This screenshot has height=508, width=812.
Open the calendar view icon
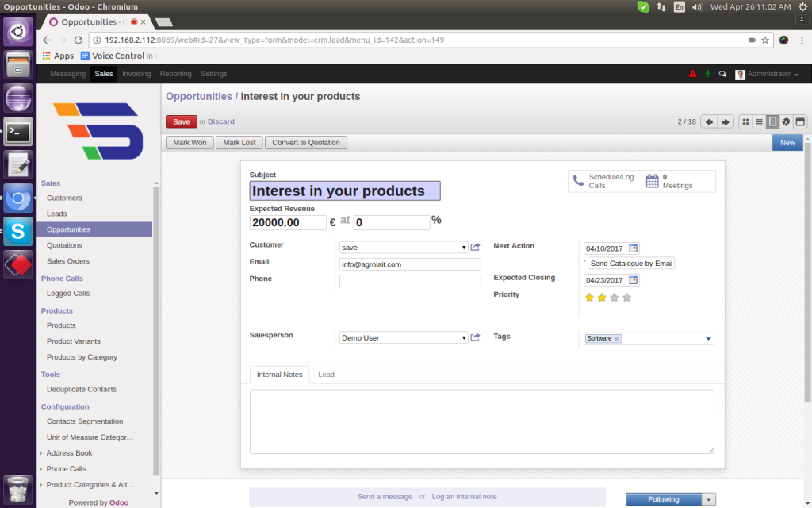(x=800, y=121)
